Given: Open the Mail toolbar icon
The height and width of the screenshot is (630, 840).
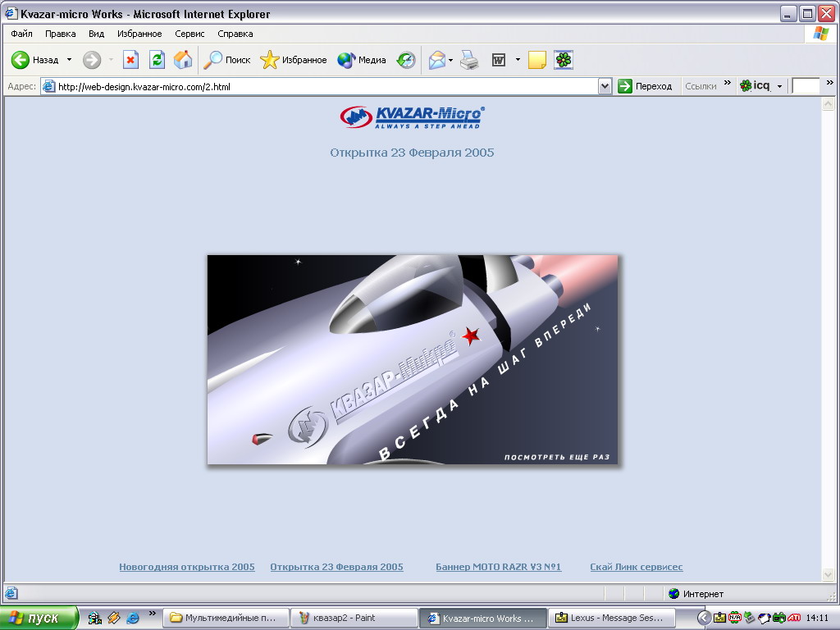Looking at the screenshot, I should click(x=437, y=60).
